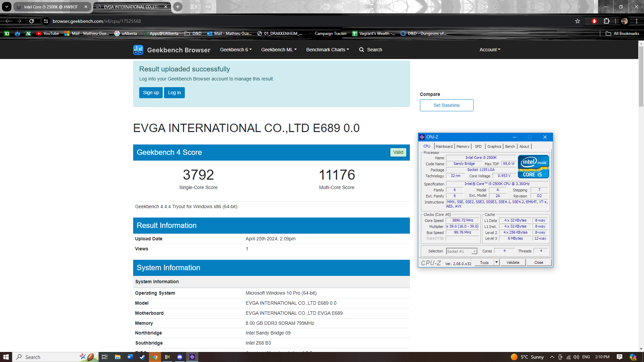Switch to the Graphics tab in CPU-Z
Screen dimensions: 644x362
pyautogui.click(x=494, y=146)
